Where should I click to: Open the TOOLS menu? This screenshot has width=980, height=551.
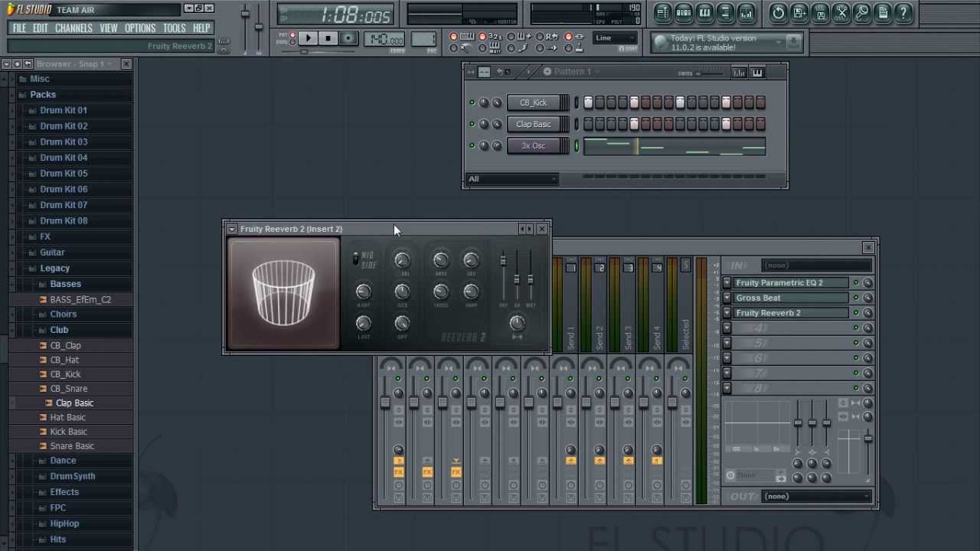(x=174, y=28)
